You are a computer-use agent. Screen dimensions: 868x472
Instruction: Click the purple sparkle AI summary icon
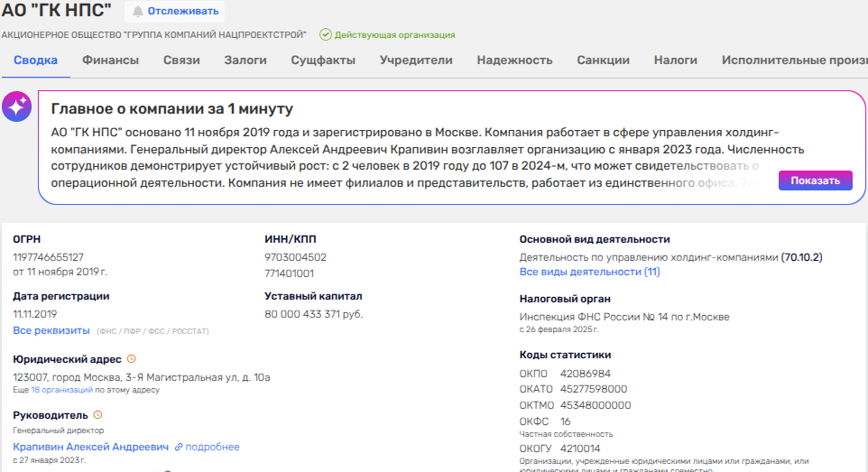pyautogui.click(x=17, y=106)
